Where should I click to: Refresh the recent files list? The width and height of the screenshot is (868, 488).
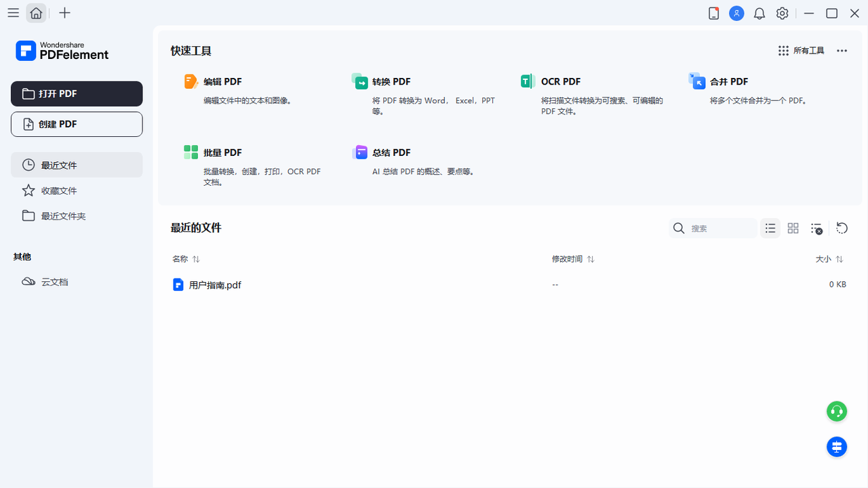[x=842, y=228]
